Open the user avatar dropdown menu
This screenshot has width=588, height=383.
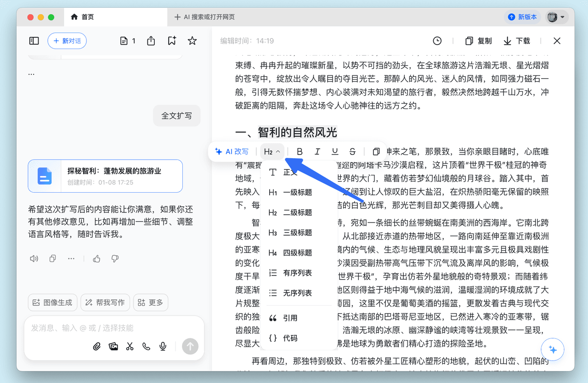point(557,17)
